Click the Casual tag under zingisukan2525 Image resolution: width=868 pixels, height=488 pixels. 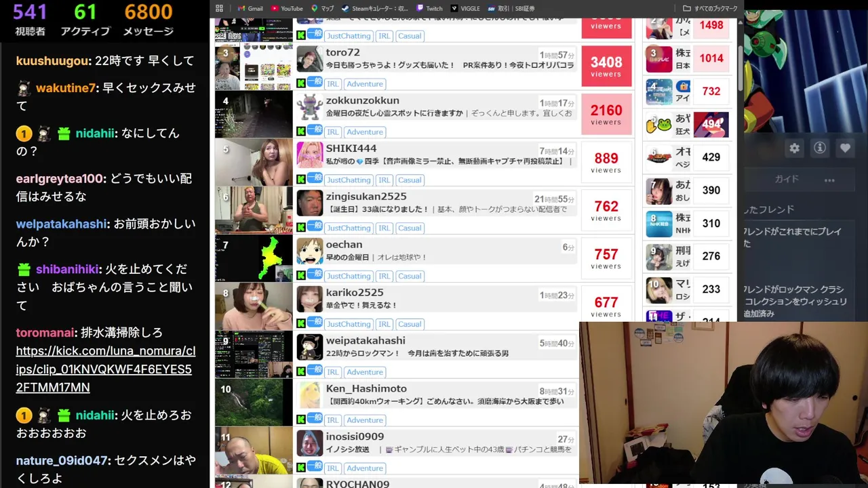[x=410, y=228]
